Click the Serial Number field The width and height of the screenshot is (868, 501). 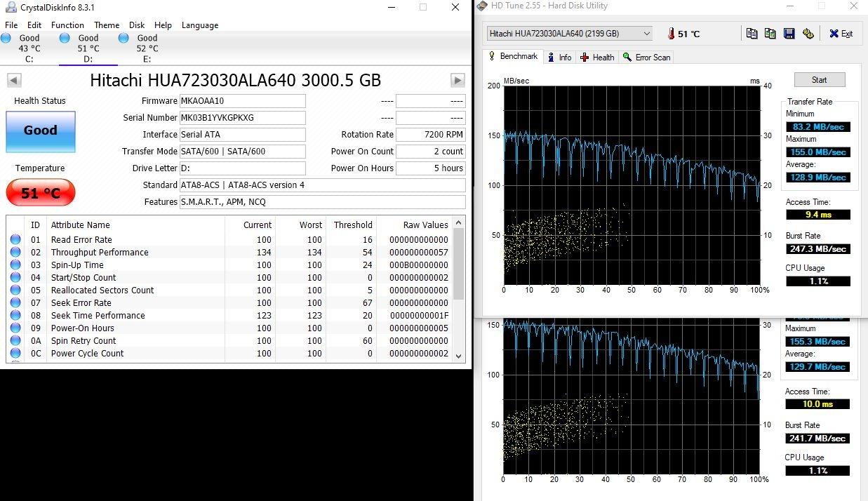click(243, 118)
